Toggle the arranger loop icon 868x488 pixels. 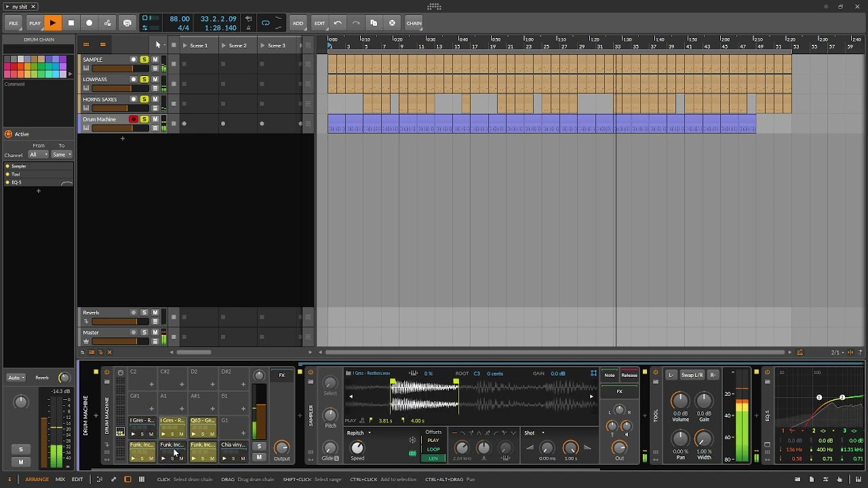click(x=265, y=23)
